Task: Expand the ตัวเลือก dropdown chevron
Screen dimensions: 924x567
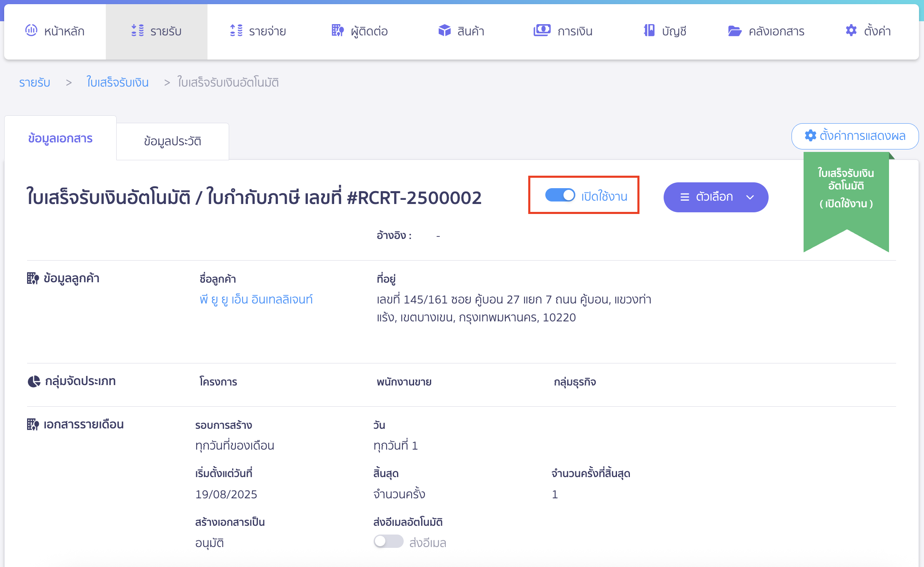Action: 750,197
